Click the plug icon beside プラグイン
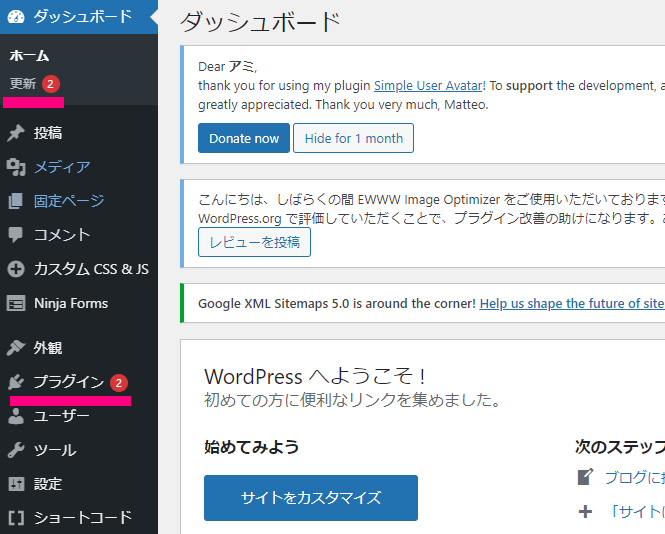The image size is (665, 534). pos(16,382)
